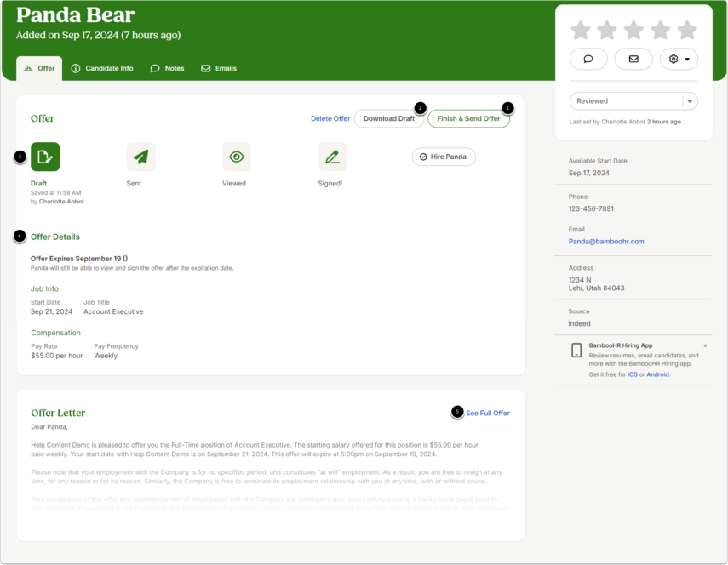The image size is (728, 565).
Task: Click the Viewed eye icon
Action: click(x=237, y=157)
